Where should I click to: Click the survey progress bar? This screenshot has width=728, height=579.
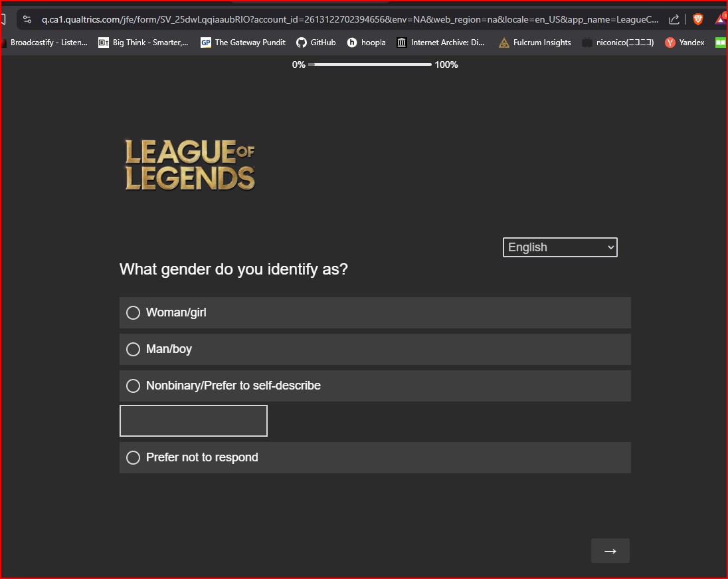point(370,64)
